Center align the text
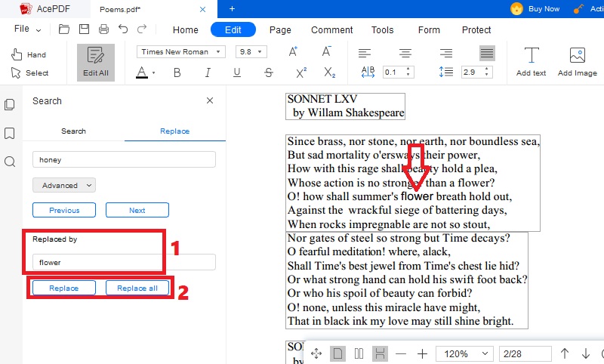 [405, 53]
